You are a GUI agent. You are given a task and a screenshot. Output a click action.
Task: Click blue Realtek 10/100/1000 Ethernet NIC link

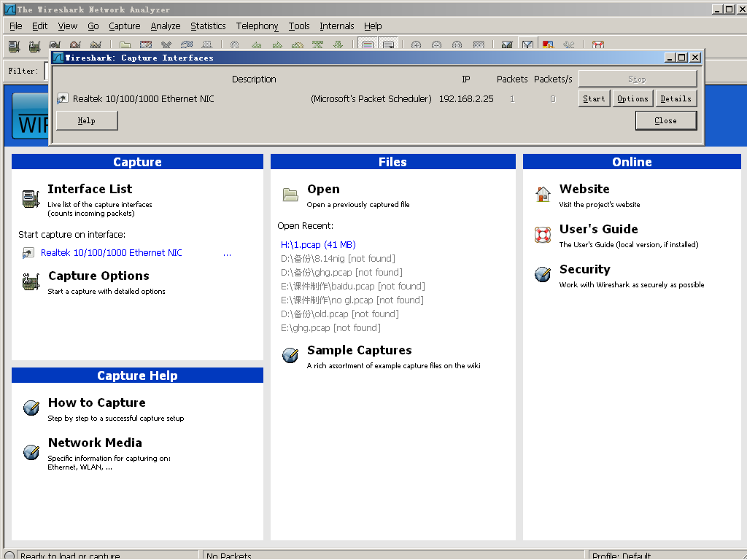pos(112,253)
